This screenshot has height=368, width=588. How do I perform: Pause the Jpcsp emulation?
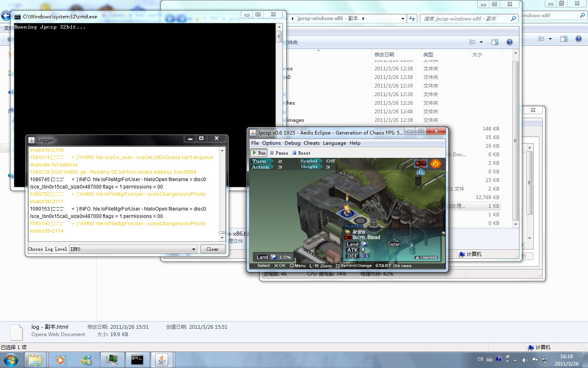pos(279,153)
